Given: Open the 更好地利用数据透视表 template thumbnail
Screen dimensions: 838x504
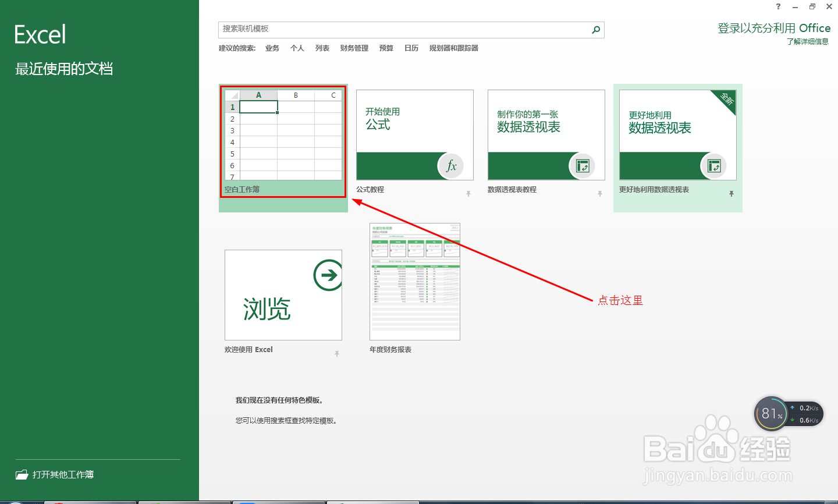Looking at the screenshot, I should point(678,135).
